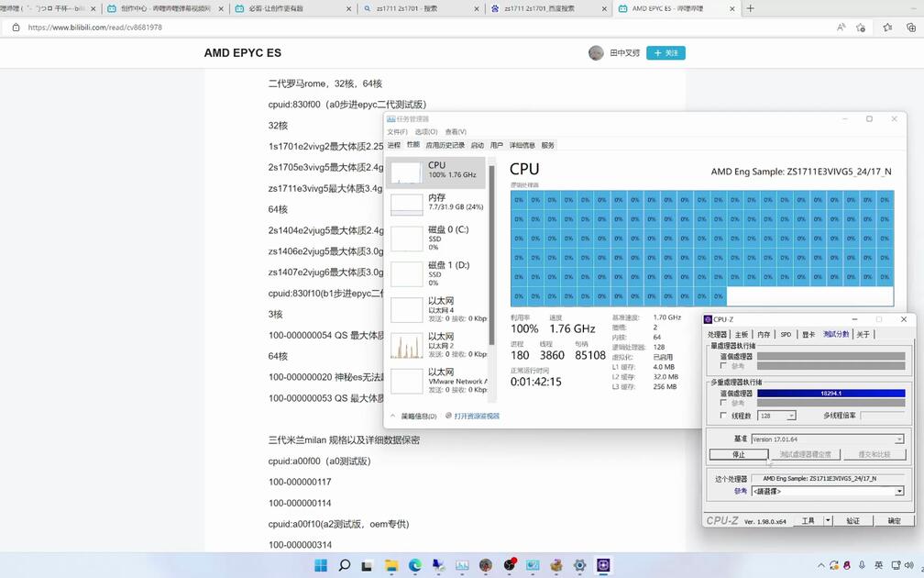Open 文件(F) menu in Task Manager
Image resolution: width=924 pixels, height=578 pixels.
(397, 131)
